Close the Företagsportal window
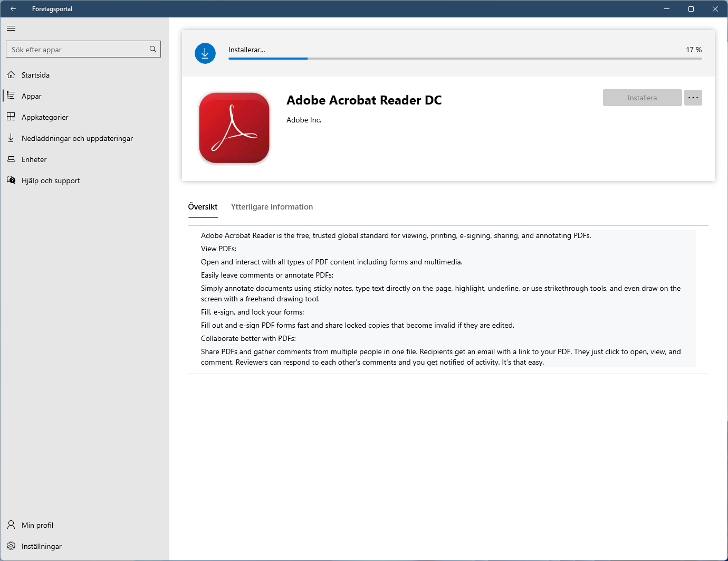This screenshot has width=728, height=561. coord(715,9)
